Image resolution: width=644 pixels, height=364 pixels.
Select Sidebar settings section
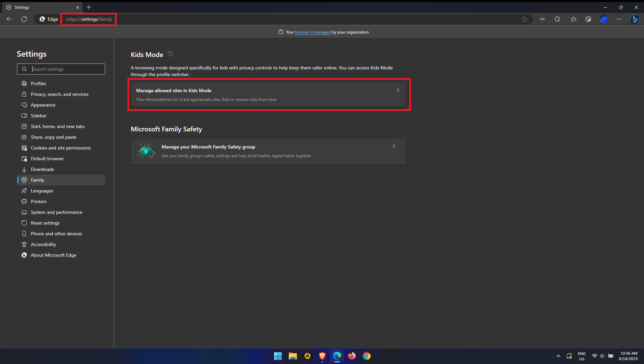coord(61,116)
